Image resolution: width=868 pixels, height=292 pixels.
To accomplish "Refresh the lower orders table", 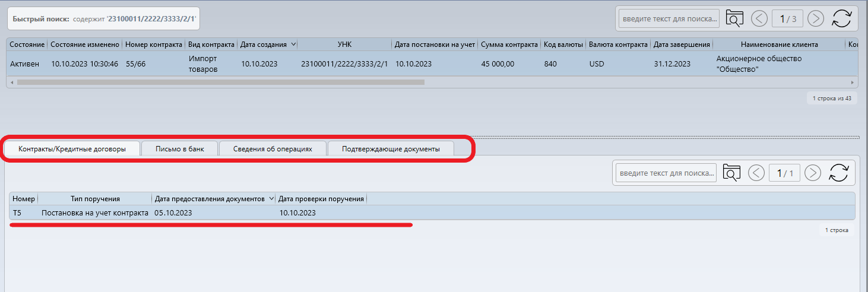I will [x=839, y=173].
